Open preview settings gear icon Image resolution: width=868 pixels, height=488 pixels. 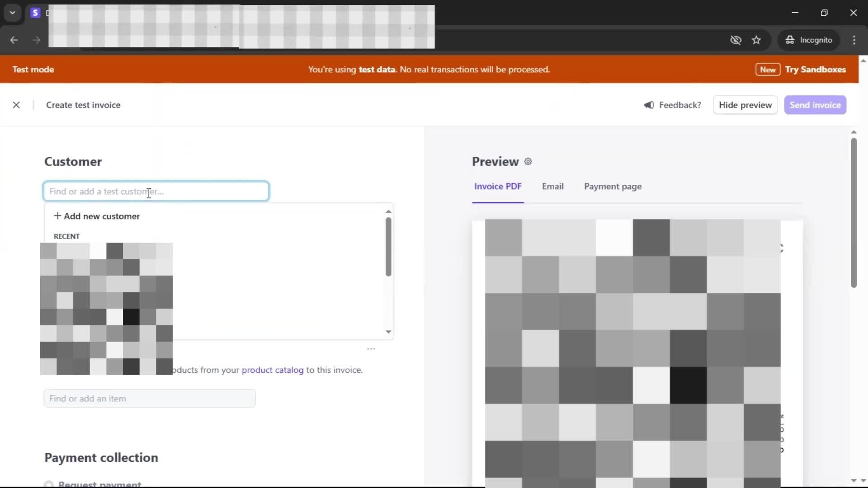[528, 162]
